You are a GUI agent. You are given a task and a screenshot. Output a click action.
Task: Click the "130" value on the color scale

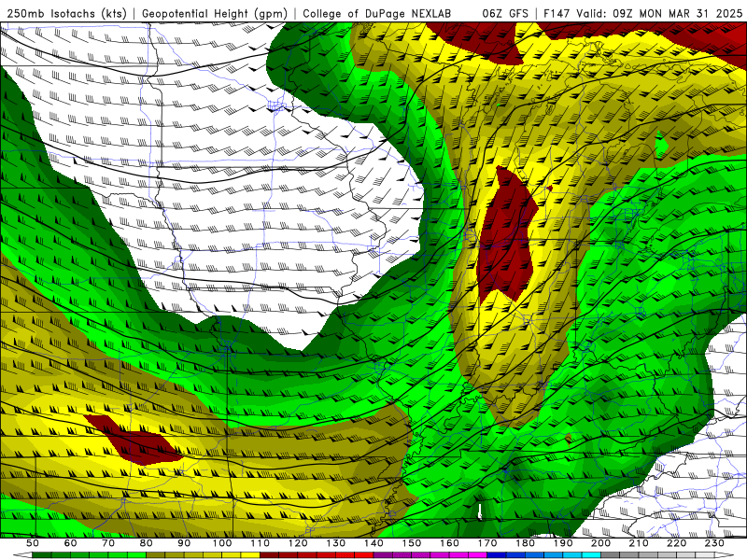tap(335, 543)
